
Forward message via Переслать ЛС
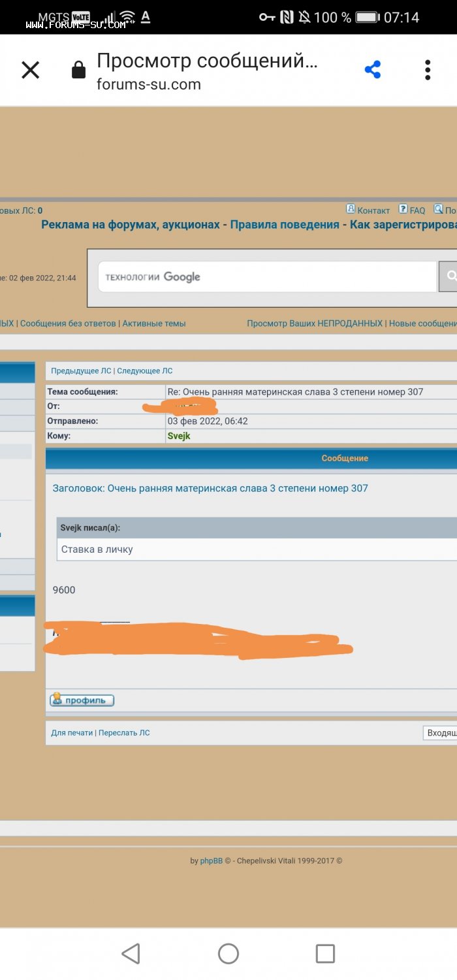[124, 733]
